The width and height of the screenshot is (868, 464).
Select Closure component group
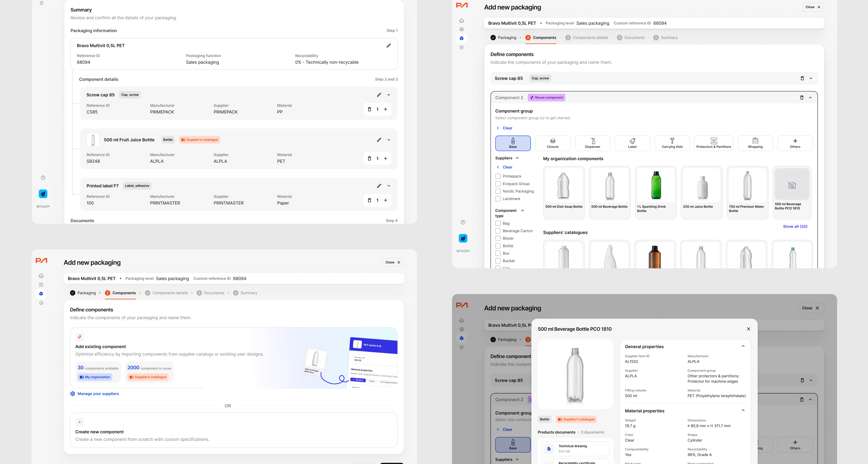click(x=553, y=143)
